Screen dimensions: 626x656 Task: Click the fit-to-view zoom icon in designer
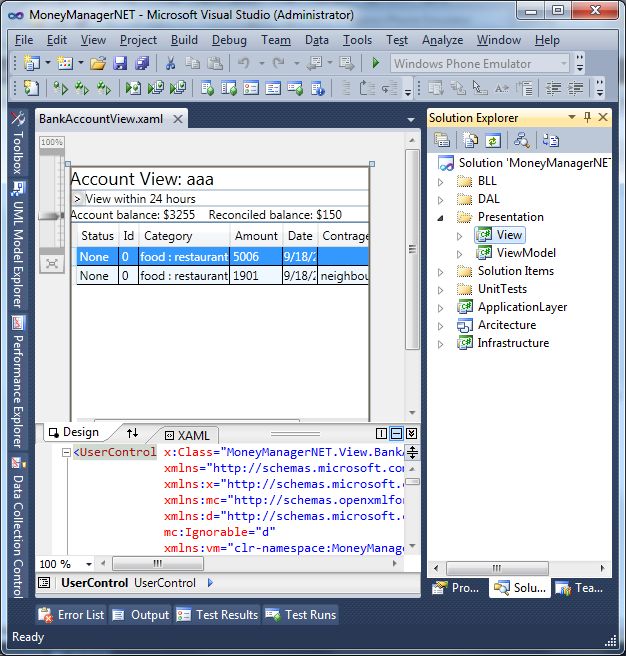pyautogui.click(x=52, y=264)
